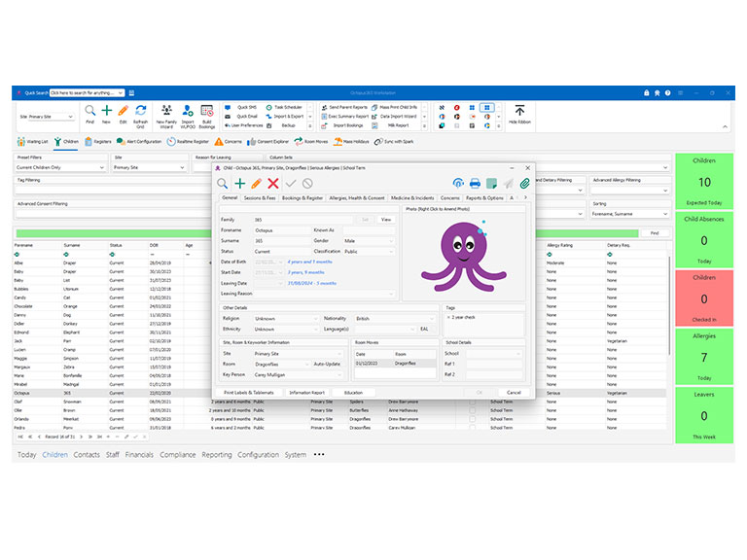Image resolution: width=747 pixels, height=560 pixels.
Task: Click the orange pencil edit icon in child dialog
Action: pyautogui.click(x=257, y=184)
